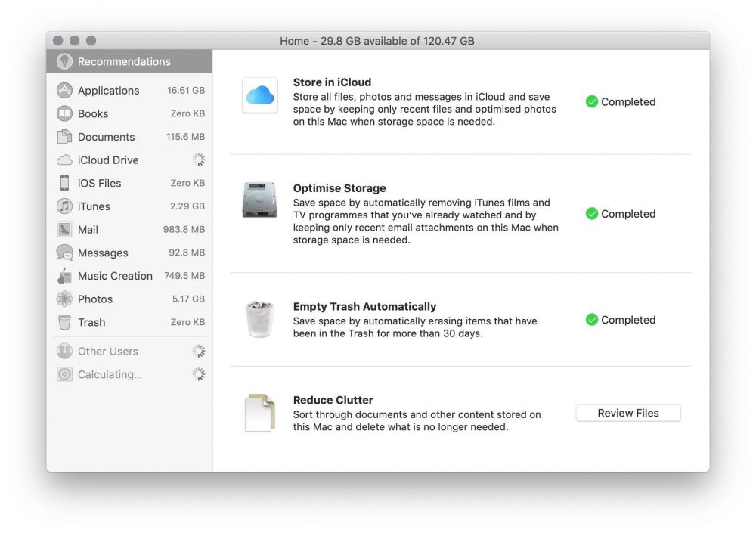Click the Review Files button
This screenshot has height=533, width=756.
(x=628, y=413)
